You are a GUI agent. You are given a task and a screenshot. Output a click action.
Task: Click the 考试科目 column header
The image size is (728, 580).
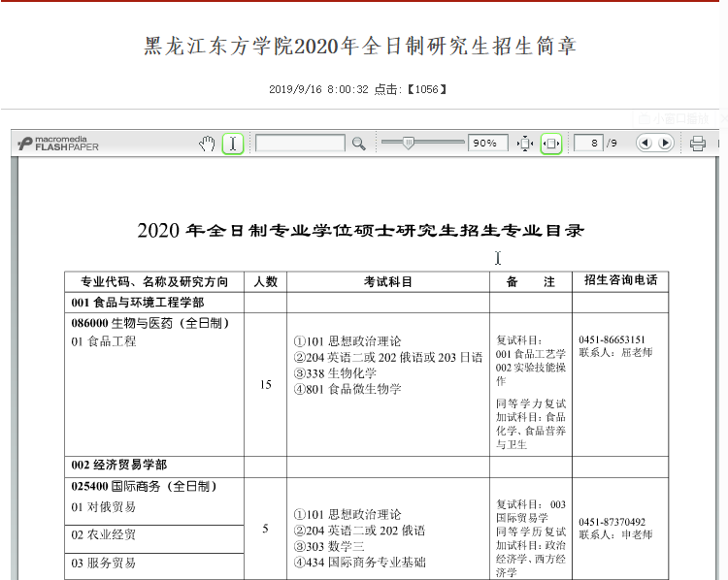click(388, 282)
